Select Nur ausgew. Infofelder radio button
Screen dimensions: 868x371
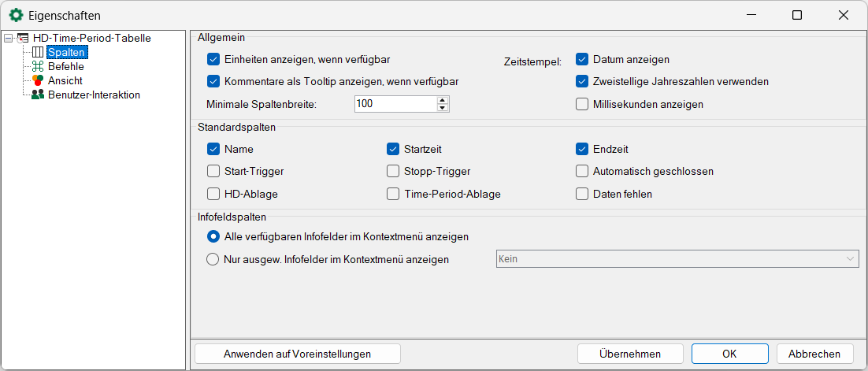click(x=213, y=259)
